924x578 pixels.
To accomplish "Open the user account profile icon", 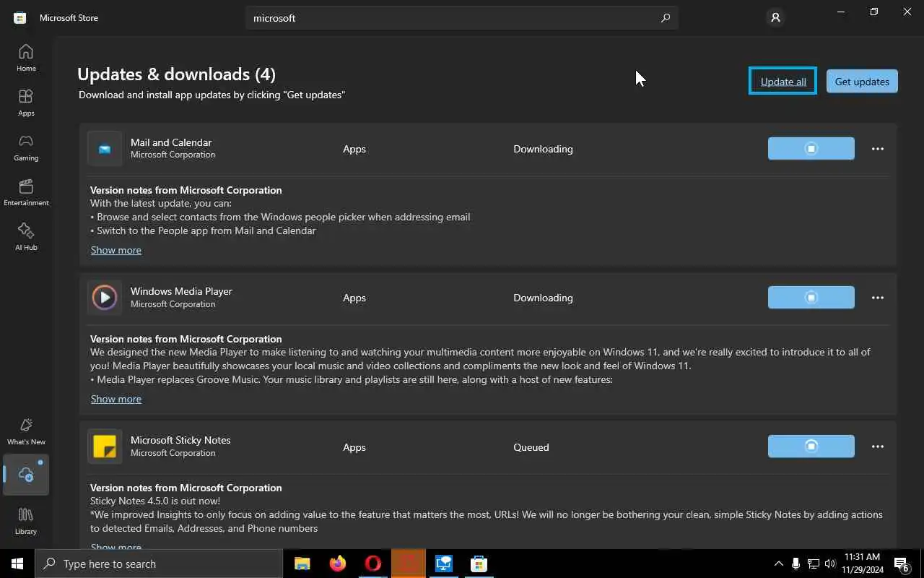I will pyautogui.click(x=775, y=17).
